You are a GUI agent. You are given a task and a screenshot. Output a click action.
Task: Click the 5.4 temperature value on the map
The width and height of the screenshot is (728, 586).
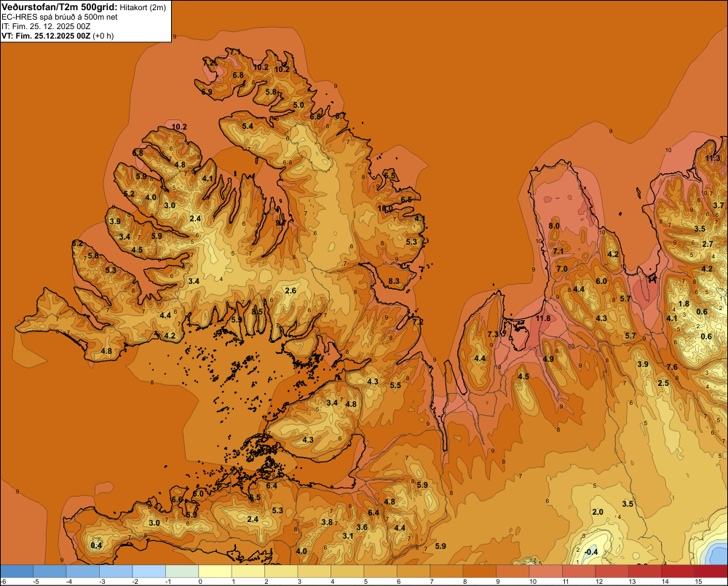coord(248,126)
